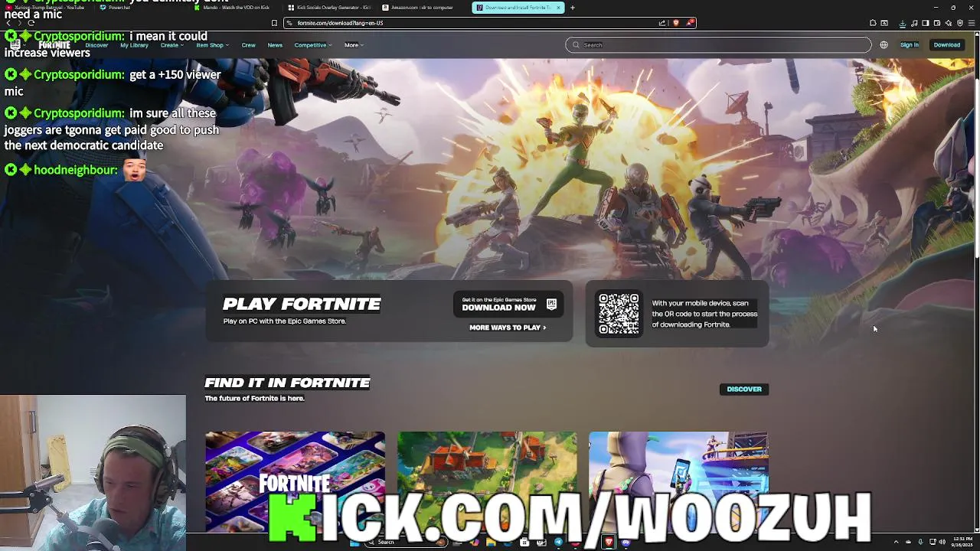Click the DISCOVER button near Find It
The width and height of the screenshot is (980, 551).
click(744, 390)
